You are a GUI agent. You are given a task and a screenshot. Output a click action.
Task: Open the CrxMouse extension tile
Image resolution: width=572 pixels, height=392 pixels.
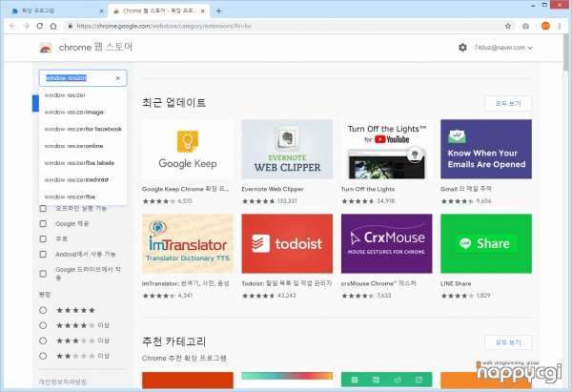point(387,243)
